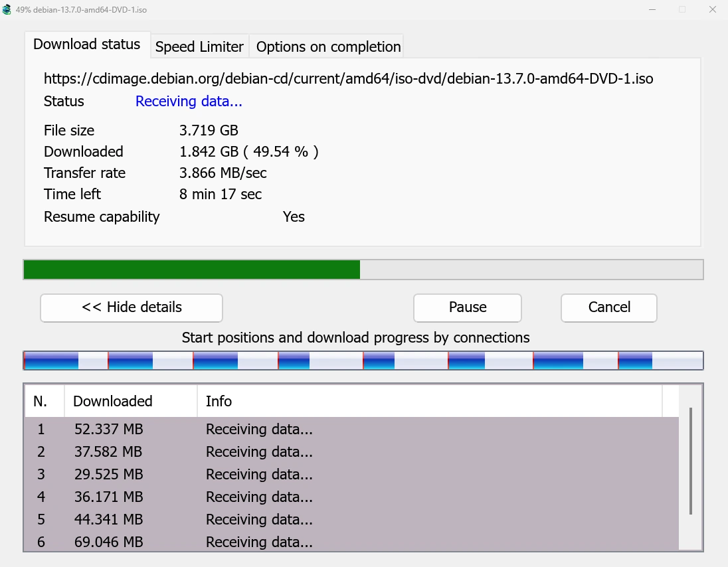This screenshot has width=728, height=567.
Task: Select connection row with 36.171 MB
Action: click(352, 497)
